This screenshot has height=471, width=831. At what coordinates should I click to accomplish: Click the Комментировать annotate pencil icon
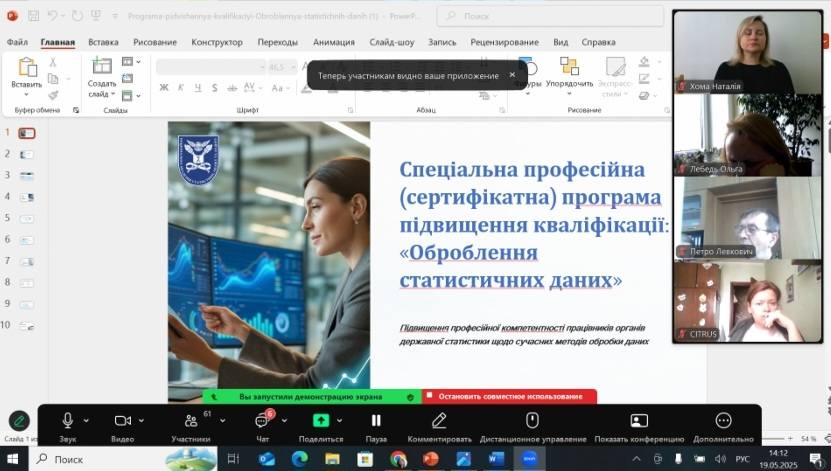[x=439, y=421]
